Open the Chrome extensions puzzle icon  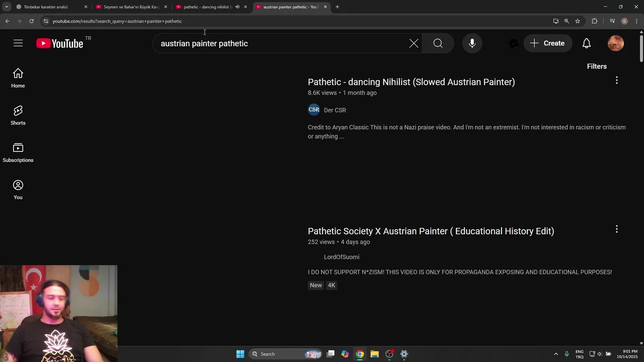click(594, 21)
